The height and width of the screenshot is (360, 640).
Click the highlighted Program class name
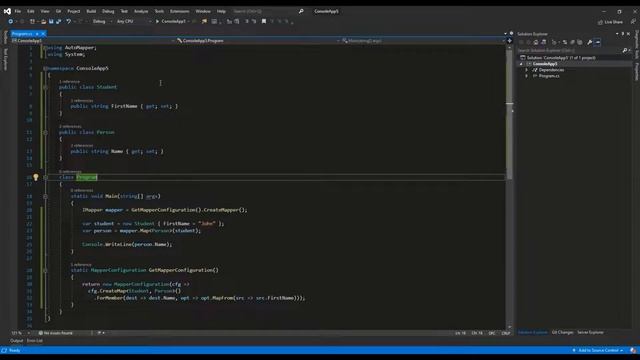point(87,177)
